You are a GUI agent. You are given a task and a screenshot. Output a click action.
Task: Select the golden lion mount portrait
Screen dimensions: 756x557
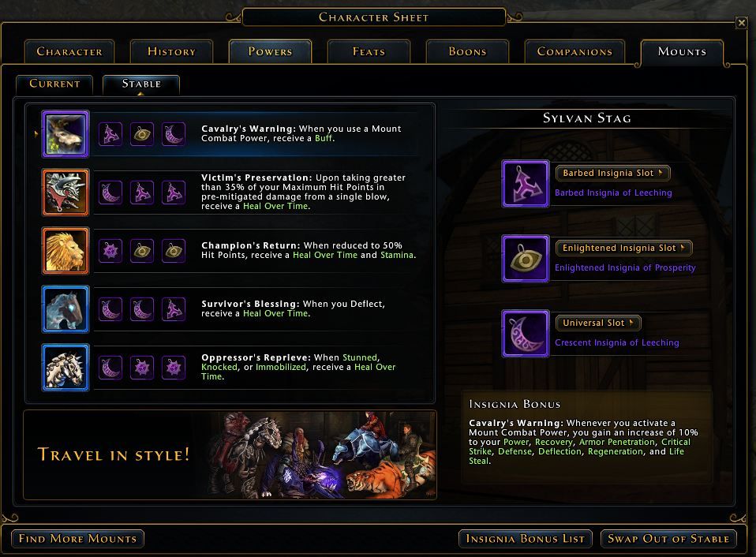click(x=65, y=251)
